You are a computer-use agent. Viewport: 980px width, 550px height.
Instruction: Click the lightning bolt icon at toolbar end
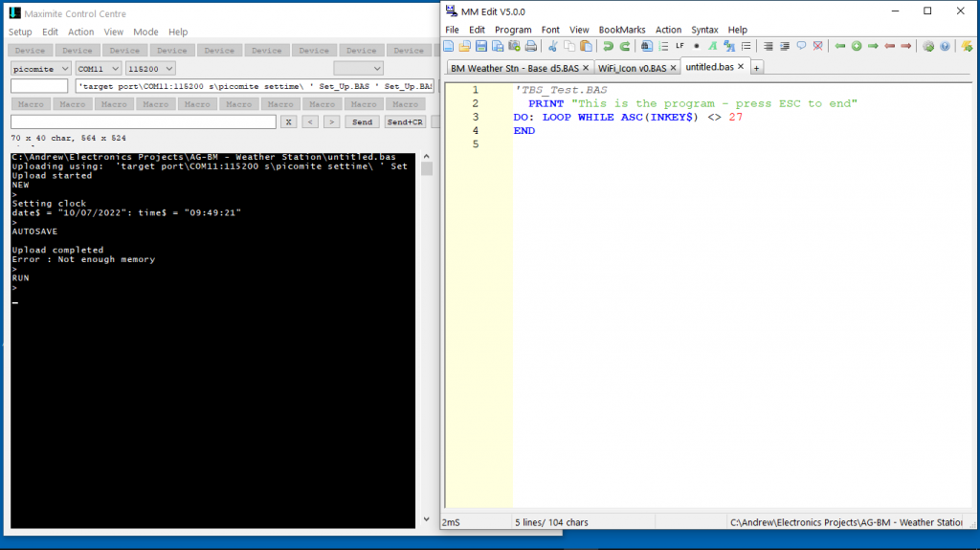pyautogui.click(x=967, y=46)
